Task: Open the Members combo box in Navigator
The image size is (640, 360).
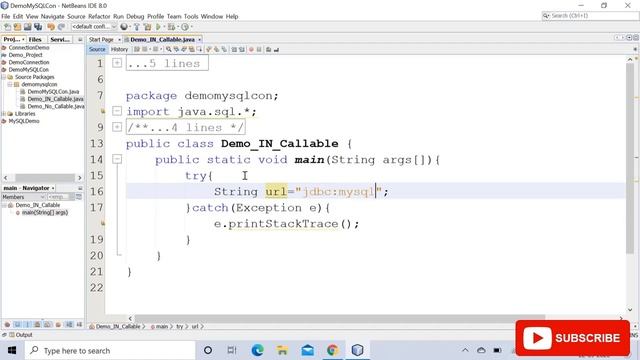Action: point(24,197)
